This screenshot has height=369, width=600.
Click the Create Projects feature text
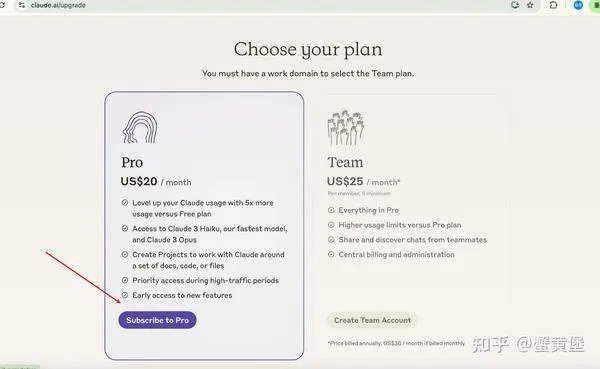(x=208, y=260)
